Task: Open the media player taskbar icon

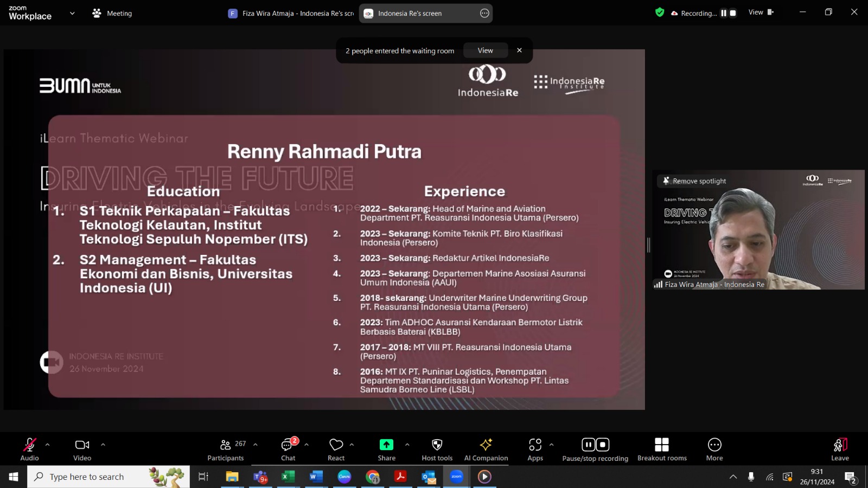Action: tap(484, 477)
